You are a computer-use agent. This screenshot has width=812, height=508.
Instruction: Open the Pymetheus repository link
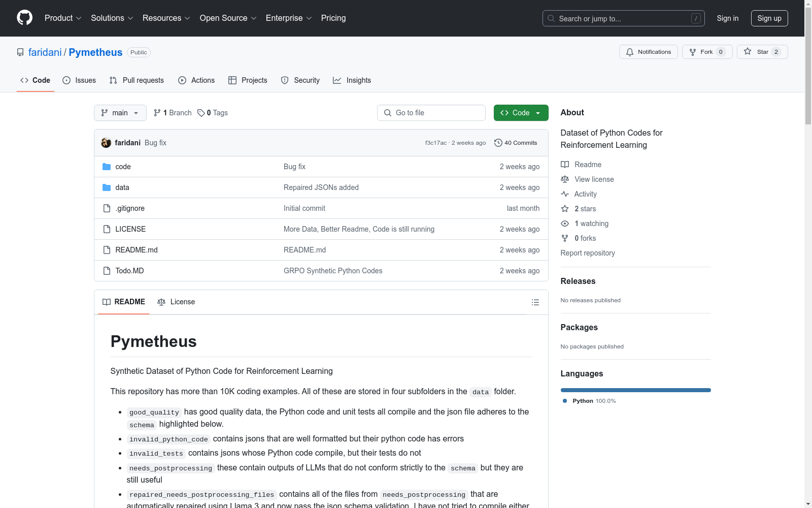click(95, 52)
